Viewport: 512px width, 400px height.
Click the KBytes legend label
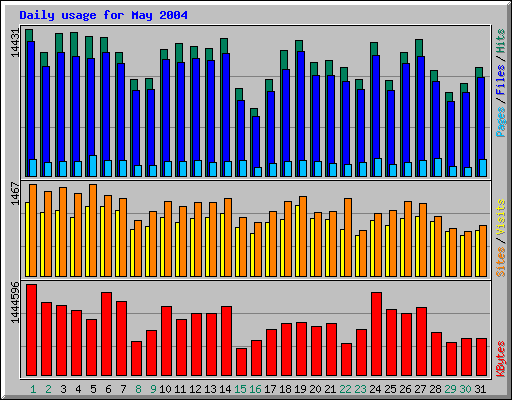click(501, 359)
